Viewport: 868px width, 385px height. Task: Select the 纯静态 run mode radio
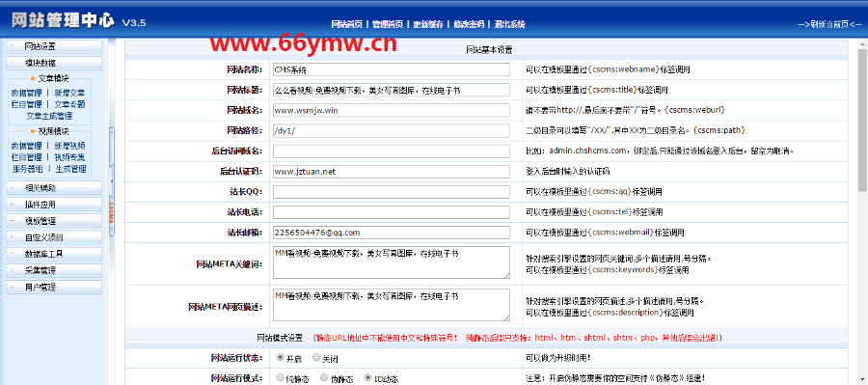[x=280, y=378]
